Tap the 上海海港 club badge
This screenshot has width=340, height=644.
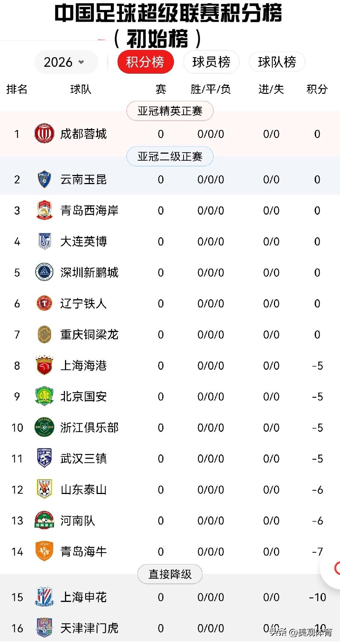pos(44,365)
